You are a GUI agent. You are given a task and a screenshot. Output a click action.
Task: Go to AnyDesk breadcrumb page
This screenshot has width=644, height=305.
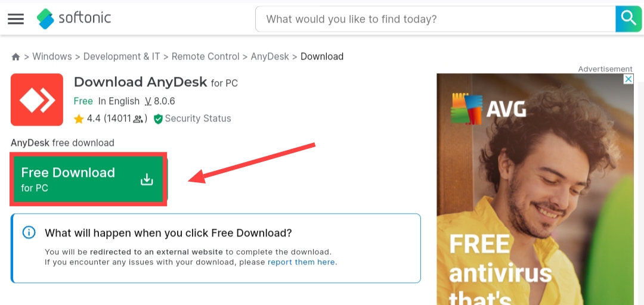[270, 57]
